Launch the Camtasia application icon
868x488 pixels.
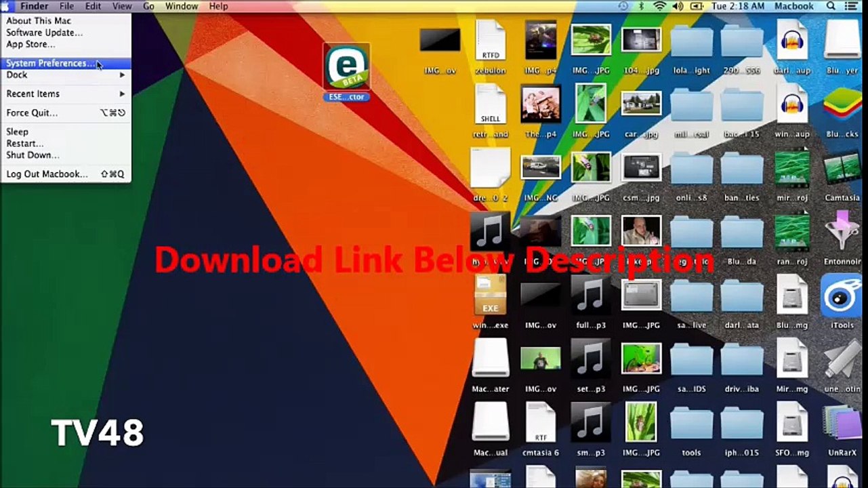pyautogui.click(x=842, y=168)
